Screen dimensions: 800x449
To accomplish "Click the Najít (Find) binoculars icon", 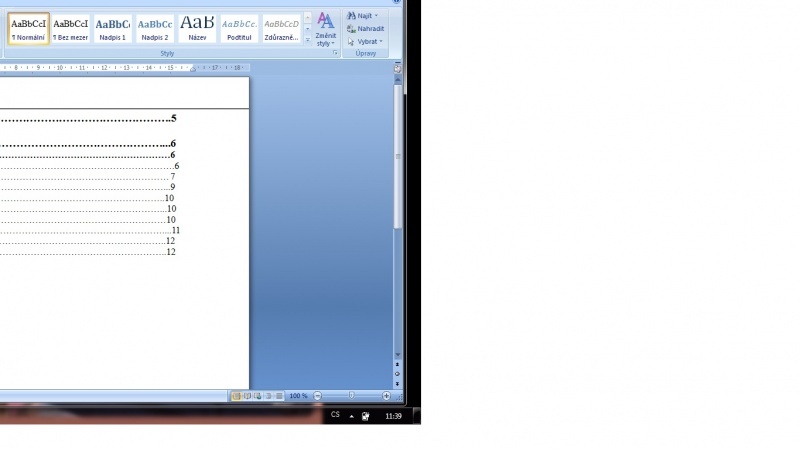I will point(351,16).
